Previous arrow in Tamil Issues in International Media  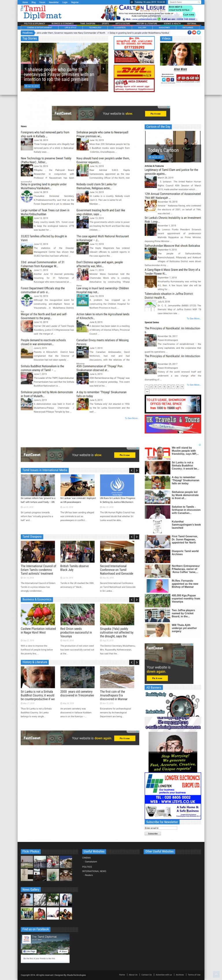[x=132, y=471]
